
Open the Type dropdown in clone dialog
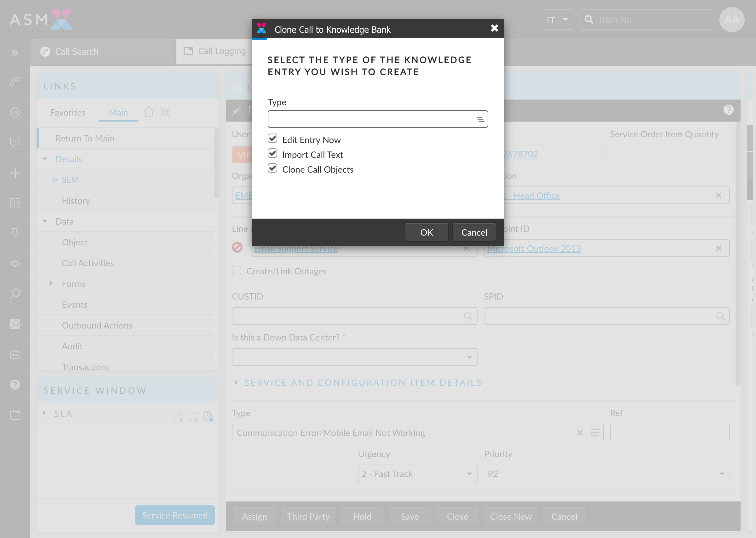tap(378, 119)
